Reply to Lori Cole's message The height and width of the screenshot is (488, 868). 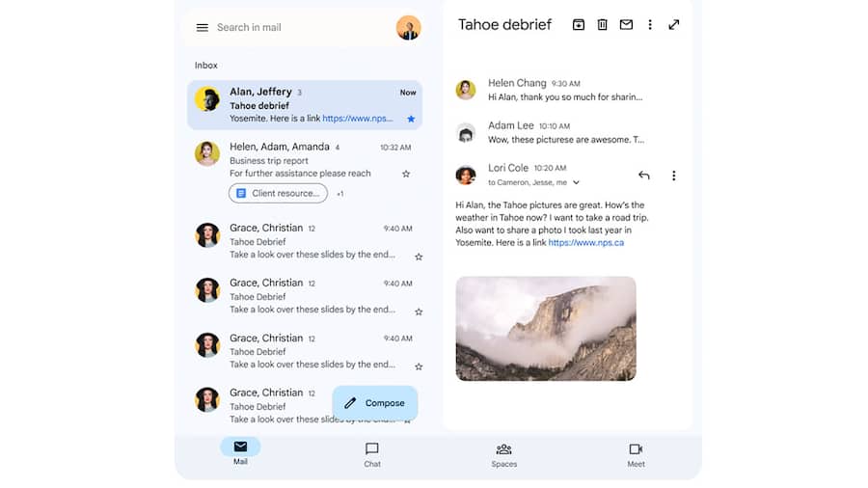point(644,176)
